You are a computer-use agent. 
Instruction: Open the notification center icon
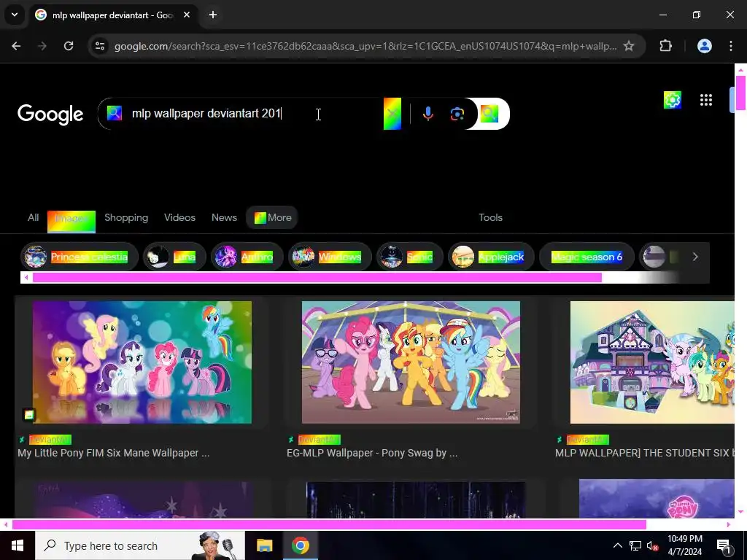coord(724,546)
